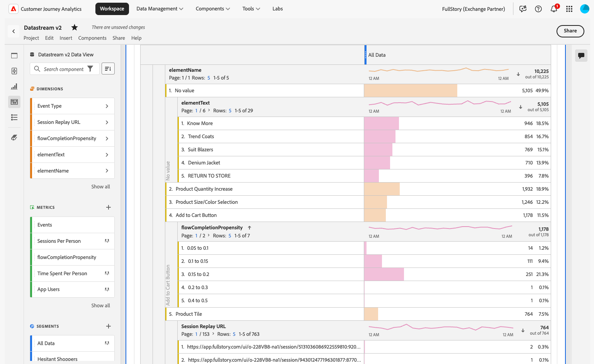The width and height of the screenshot is (594, 364).
Task: Open the Visualizations bar chart rail icon
Action: 14,86
